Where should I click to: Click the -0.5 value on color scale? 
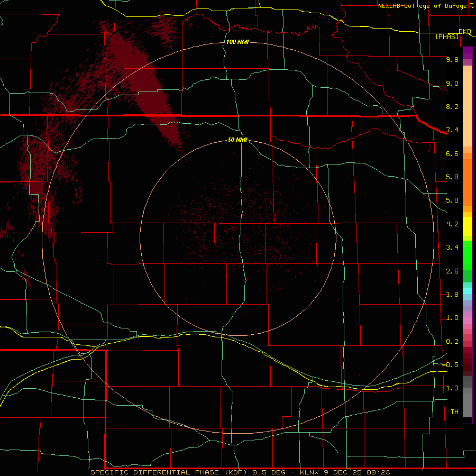[x=450, y=365]
